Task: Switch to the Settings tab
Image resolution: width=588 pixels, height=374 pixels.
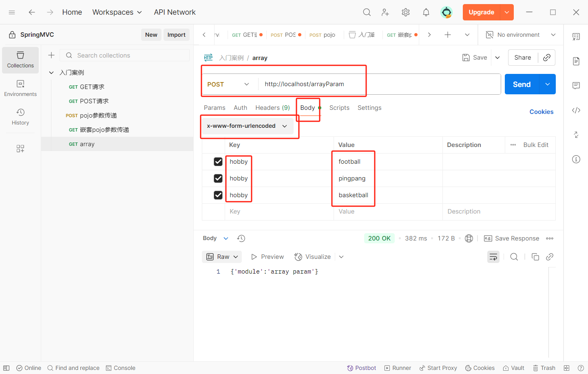Action: (x=369, y=108)
